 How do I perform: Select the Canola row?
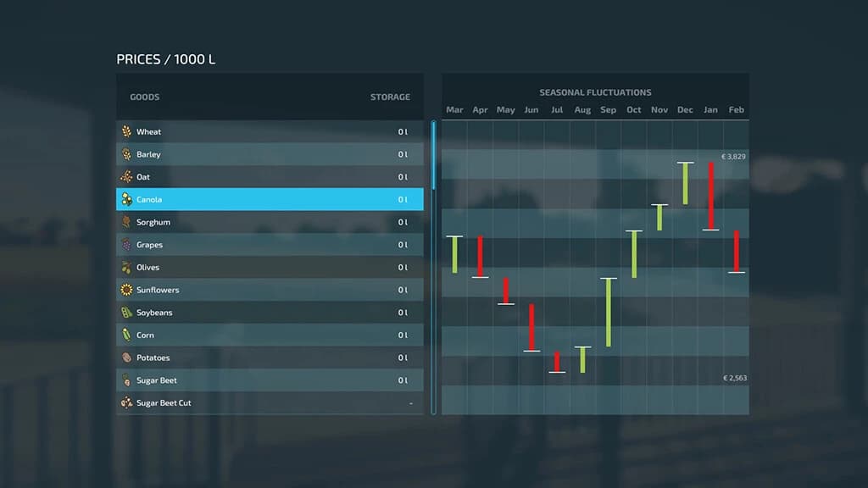(x=270, y=199)
